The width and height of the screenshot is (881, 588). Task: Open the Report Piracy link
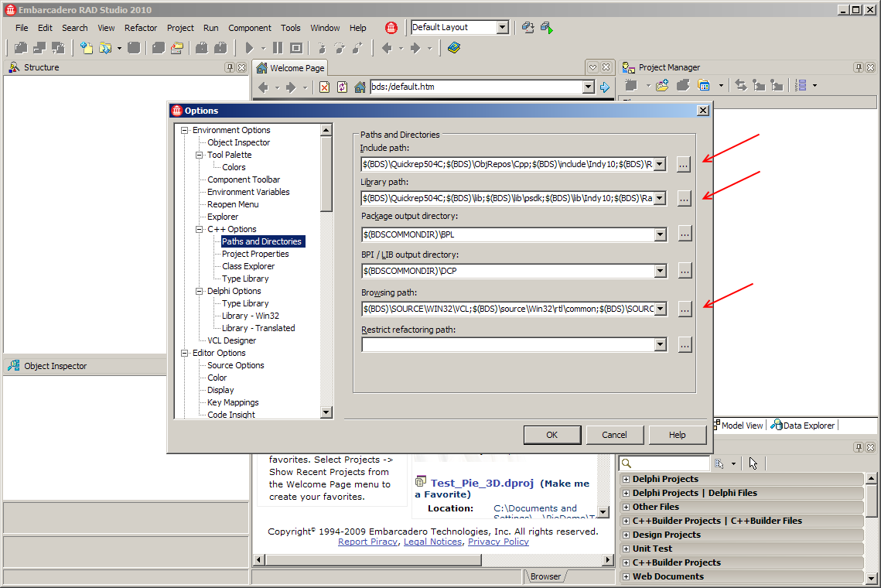367,542
